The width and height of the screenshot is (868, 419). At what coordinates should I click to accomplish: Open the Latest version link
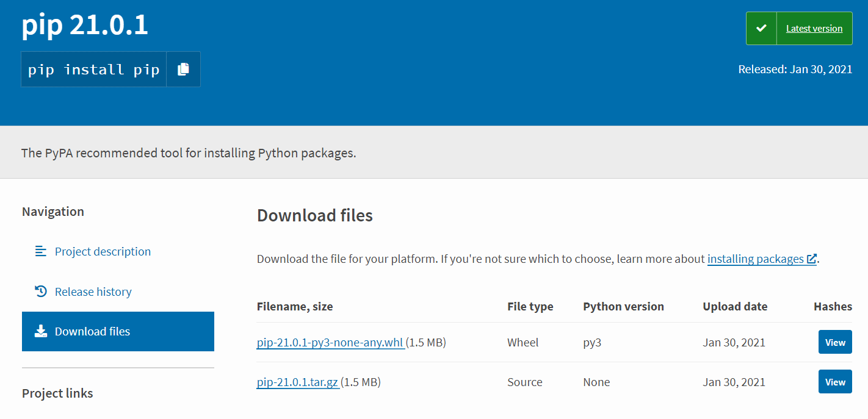coord(814,29)
